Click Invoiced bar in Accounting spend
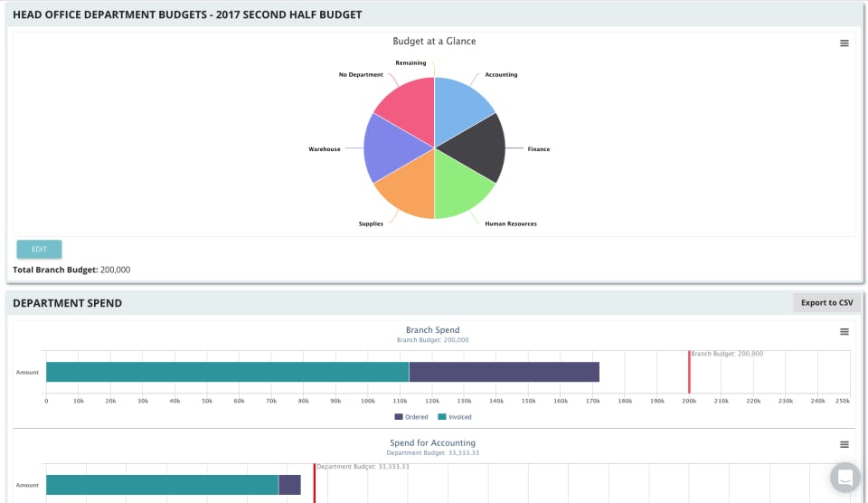This screenshot has width=868, height=503. click(x=162, y=485)
